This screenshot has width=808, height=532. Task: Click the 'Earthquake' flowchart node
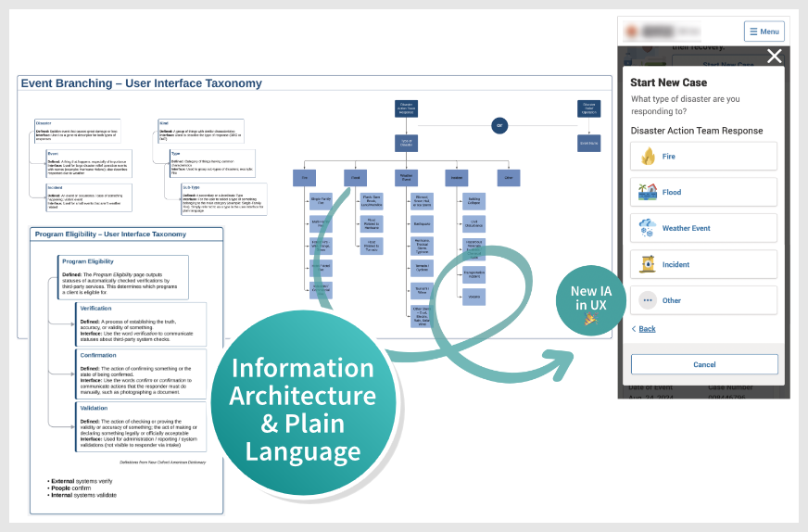[x=422, y=223]
